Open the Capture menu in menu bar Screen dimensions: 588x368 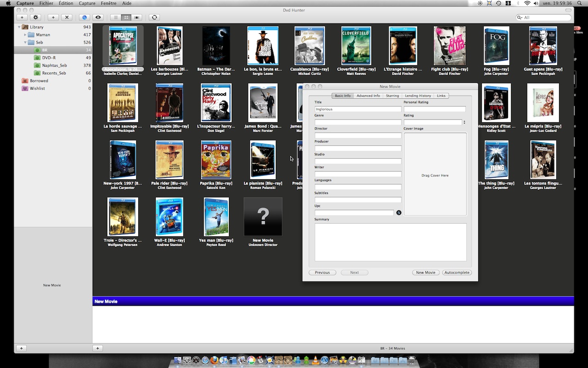tap(87, 3)
